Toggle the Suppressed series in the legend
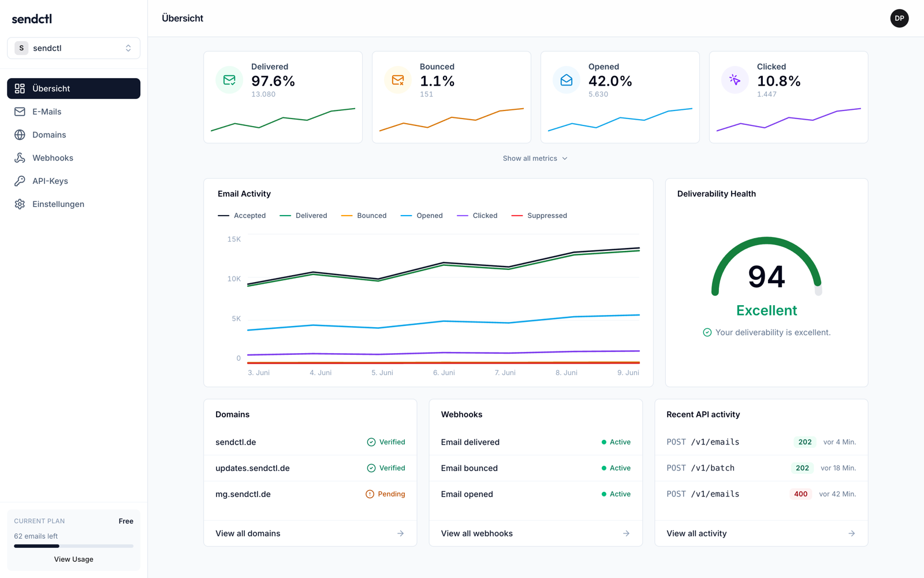The image size is (924, 578). 539,216
